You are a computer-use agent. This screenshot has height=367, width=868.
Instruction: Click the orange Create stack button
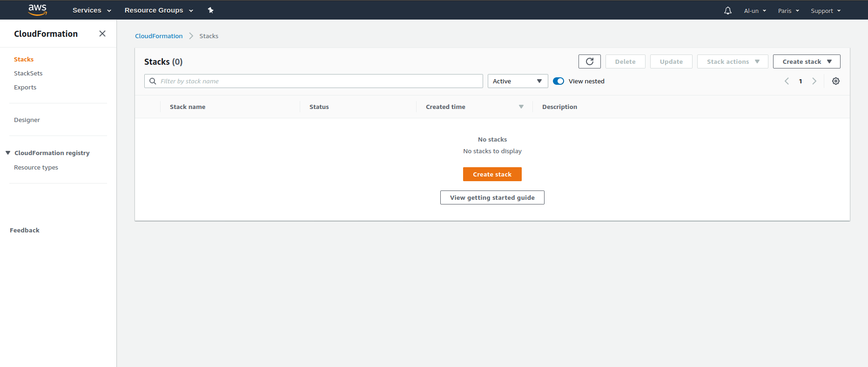[x=492, y=174]
